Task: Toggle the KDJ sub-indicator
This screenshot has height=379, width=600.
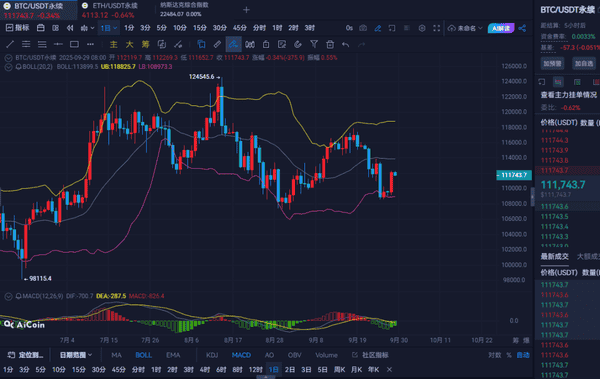Action: [212, 355]
